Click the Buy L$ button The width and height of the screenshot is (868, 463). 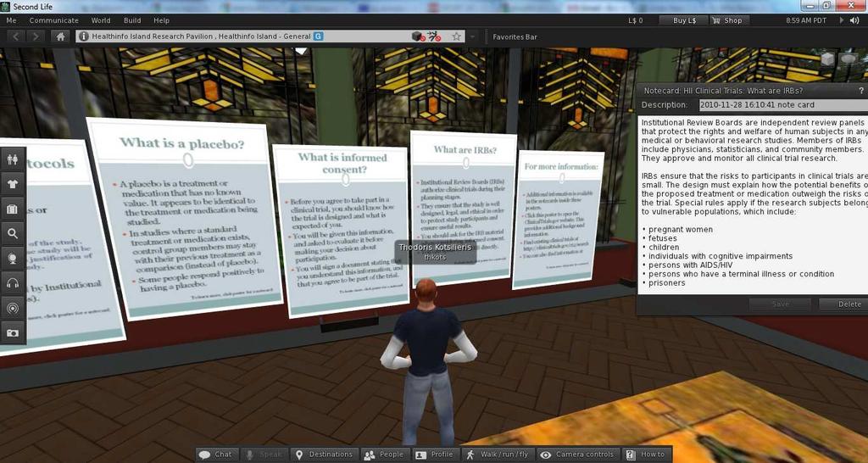coord(684,20)
